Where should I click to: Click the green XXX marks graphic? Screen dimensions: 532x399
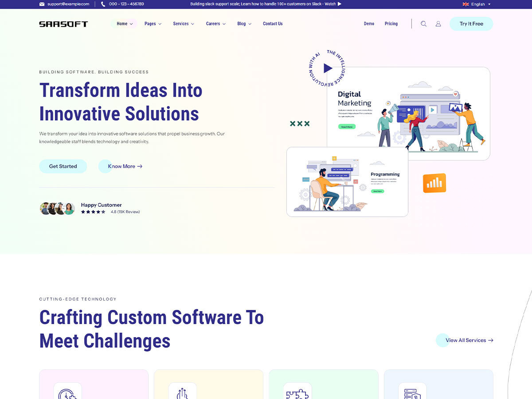pos(300,124)
